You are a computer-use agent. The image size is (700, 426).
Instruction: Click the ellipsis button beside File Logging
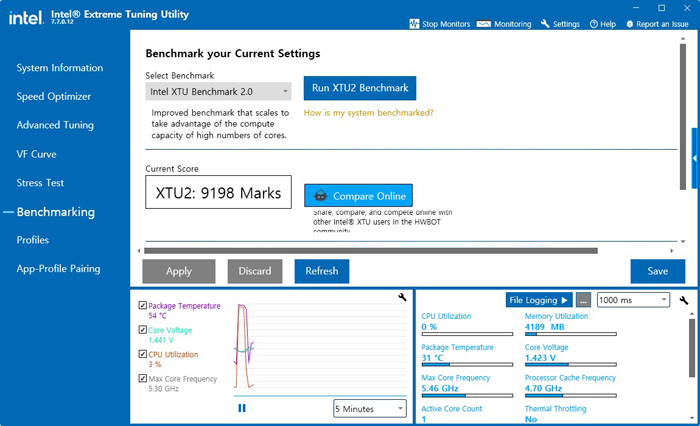pyautogui.click(x=584, y=300)
